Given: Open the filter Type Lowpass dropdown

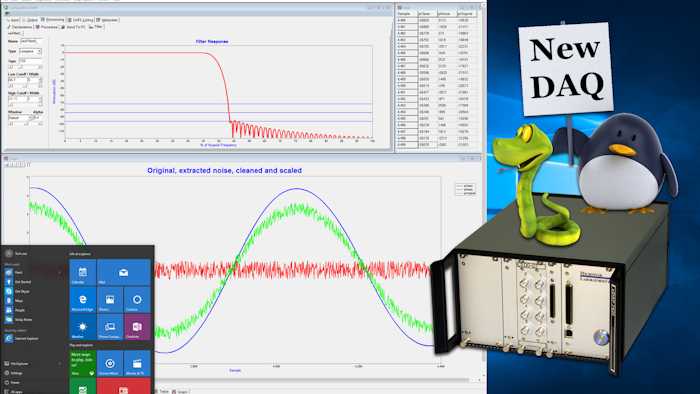Looking at the screenshot, I should (x=30, y=51).
